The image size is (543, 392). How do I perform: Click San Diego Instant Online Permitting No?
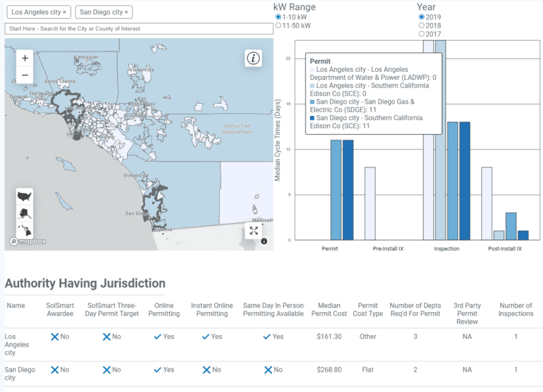[x=212, y=370]
